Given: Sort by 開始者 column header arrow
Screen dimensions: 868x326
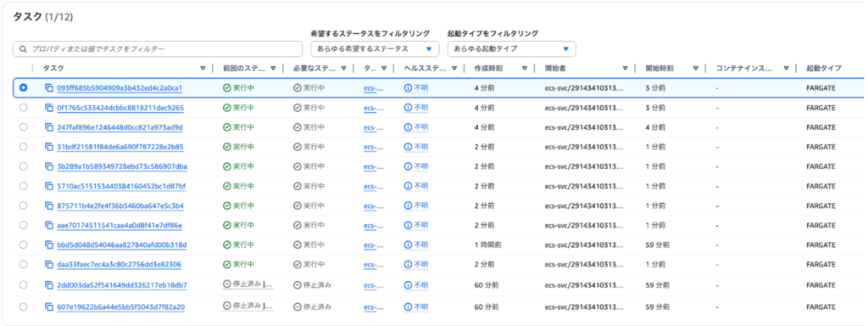Looking at the screenshot, I should (x=625, y=68).
